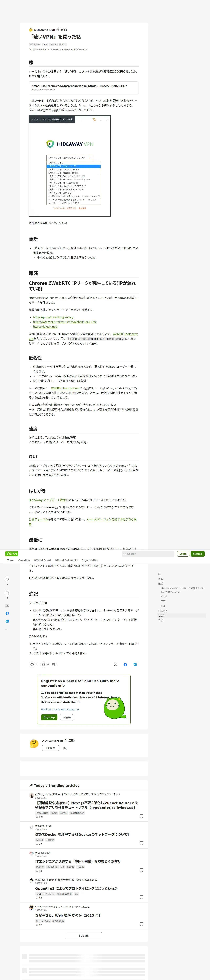Open the three-dot more menu in floating bar
210x980 pixels.
pyautogui.click(x=7, y=629)
